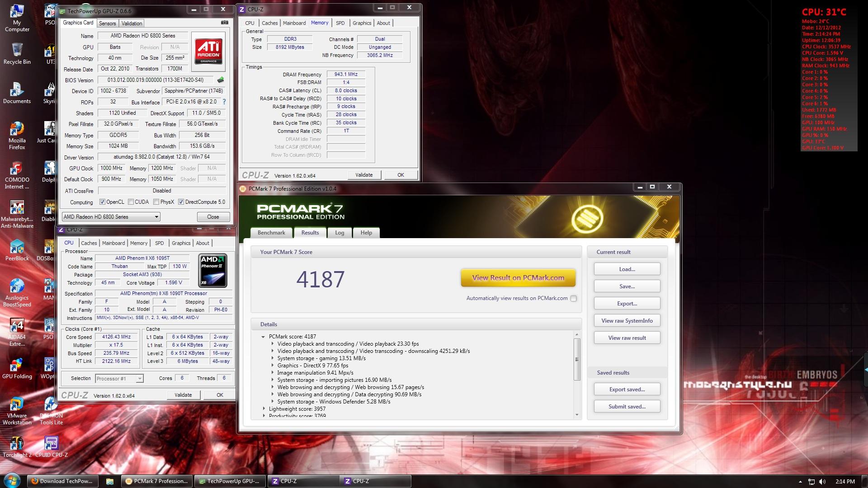
Task: Click Submit saved... button
Action: point(627,407)
